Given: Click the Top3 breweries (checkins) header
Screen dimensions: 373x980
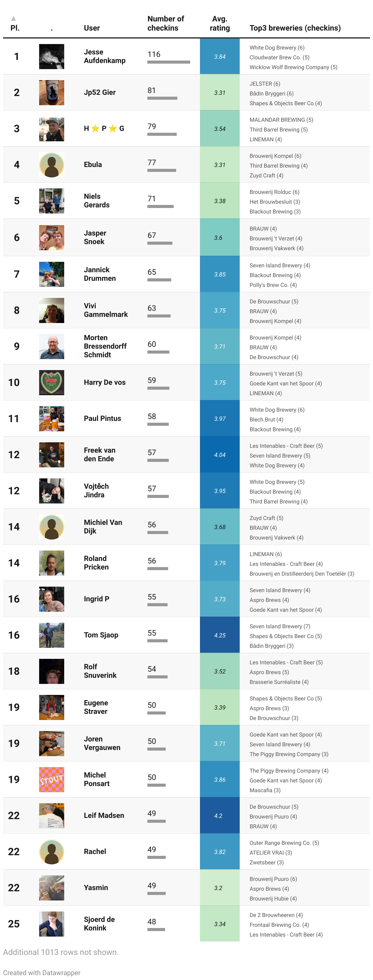Looking at the screenshot, I should 295,28.
